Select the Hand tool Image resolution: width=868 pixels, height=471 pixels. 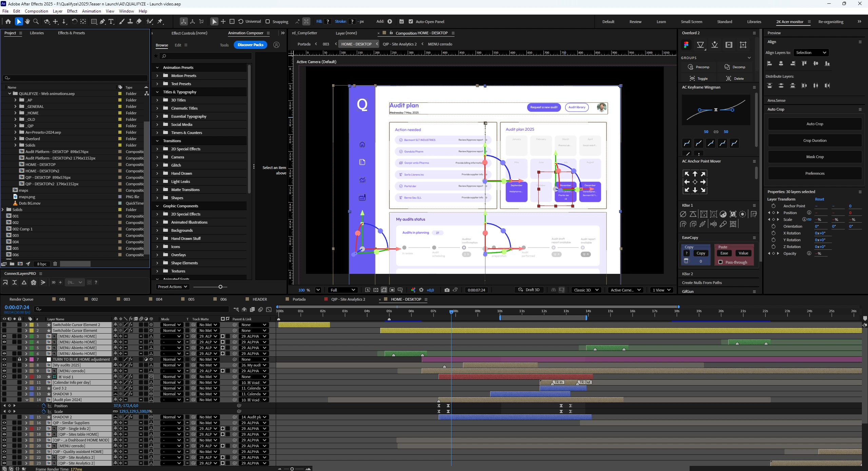[27, 21]
